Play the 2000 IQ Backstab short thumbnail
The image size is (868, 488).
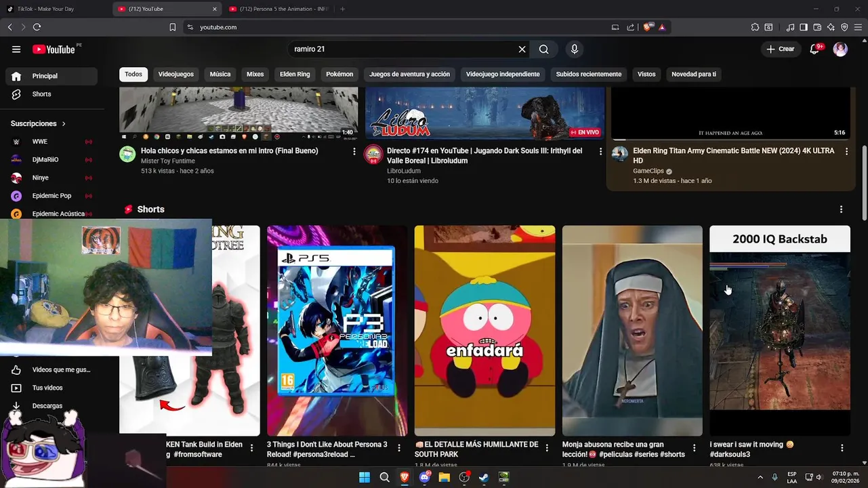780,331
